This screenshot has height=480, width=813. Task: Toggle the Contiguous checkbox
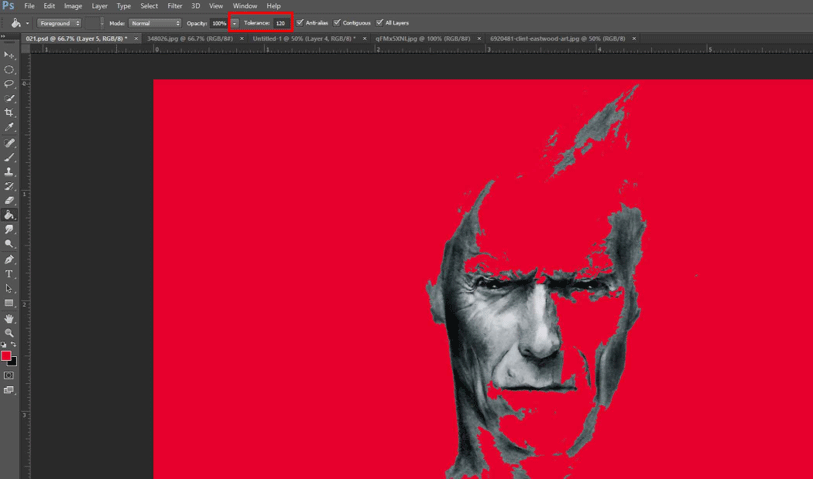[x=337, y=23]
